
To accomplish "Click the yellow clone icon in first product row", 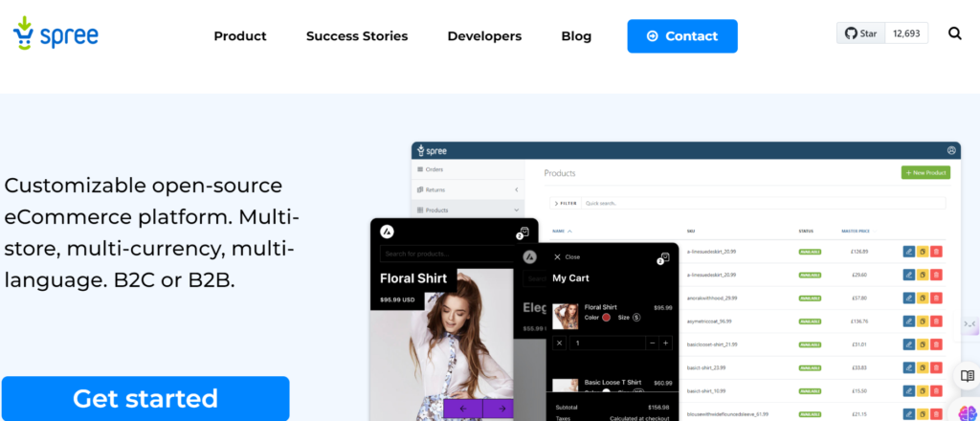I will point(923,252).
